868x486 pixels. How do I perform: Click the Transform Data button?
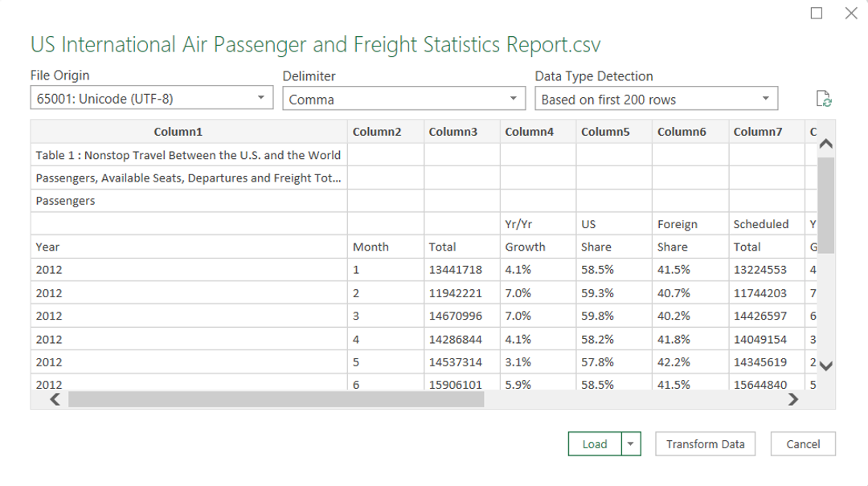click(x=705, y=444)
